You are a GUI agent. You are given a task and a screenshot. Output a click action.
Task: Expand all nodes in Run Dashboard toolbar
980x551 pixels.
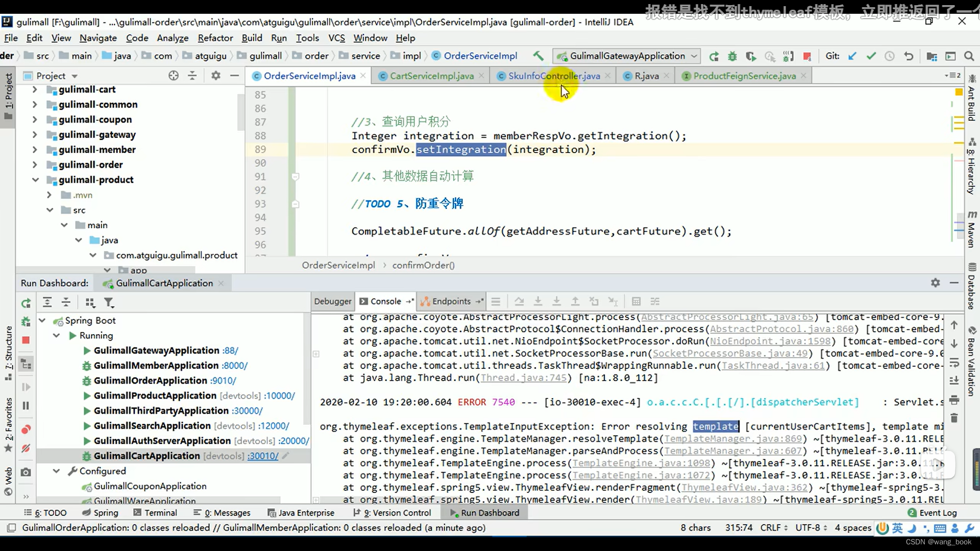47,303
